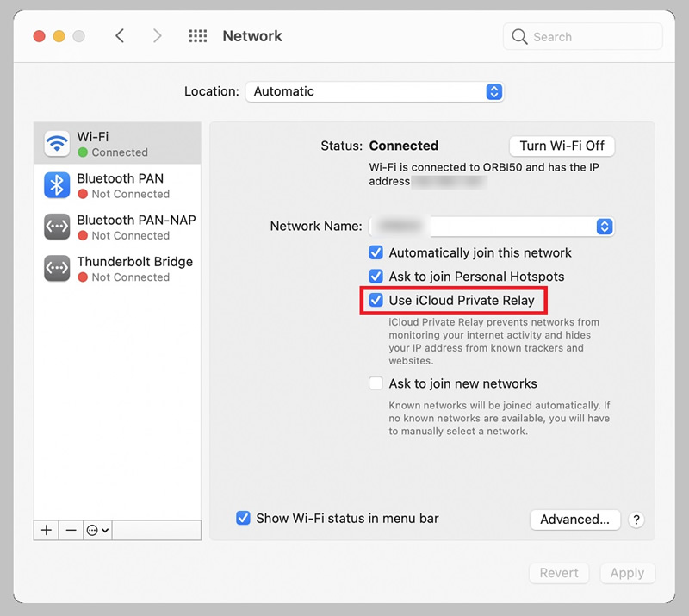689x616 pixels.
Task: Click the Revert button
Action: point(558,573)
